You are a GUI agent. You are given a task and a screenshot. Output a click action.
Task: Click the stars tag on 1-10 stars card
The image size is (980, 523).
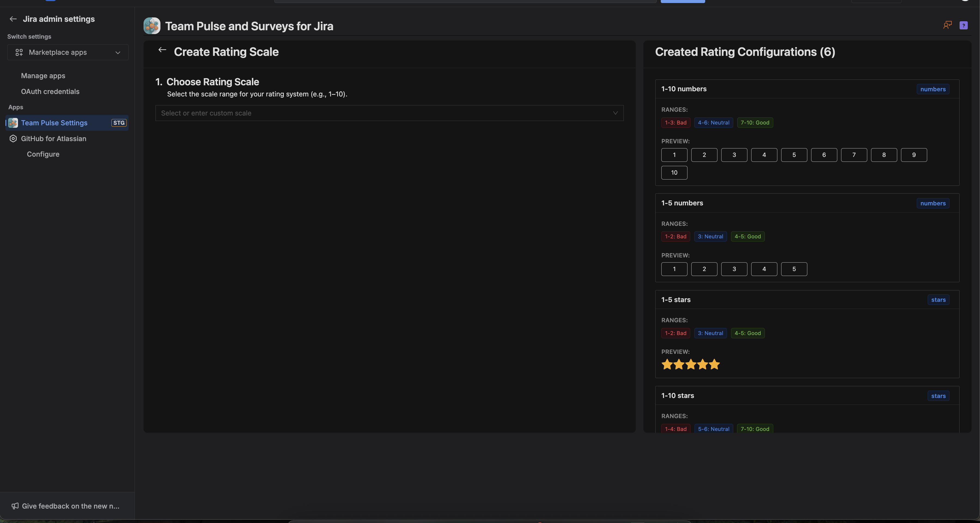pos(938,396)
